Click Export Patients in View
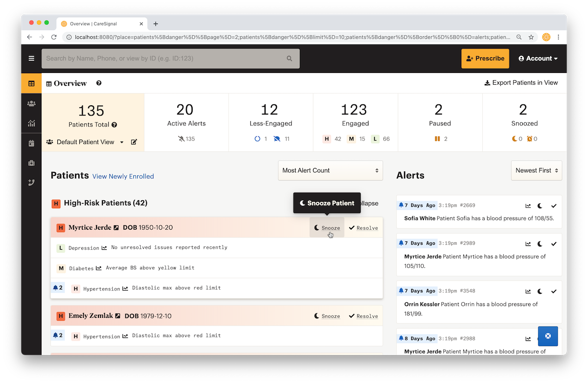Viewport: 588px width, 383px height. [x=521, y=83]
